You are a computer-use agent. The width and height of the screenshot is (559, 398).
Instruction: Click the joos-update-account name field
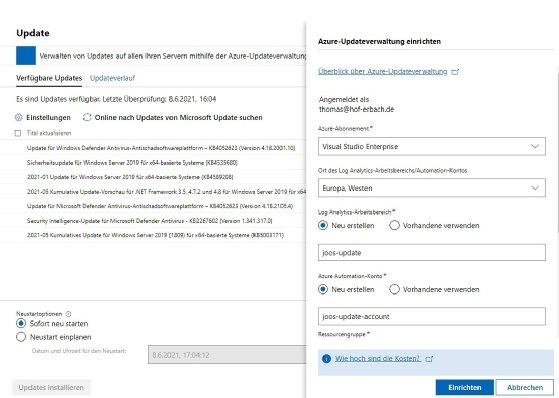click(x=432, y=316)
